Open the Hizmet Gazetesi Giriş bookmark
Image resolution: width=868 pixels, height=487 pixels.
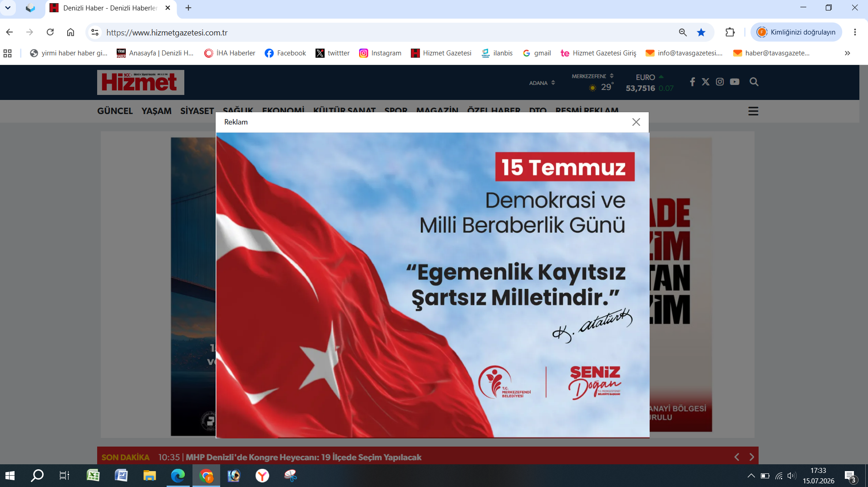point(598,53)
